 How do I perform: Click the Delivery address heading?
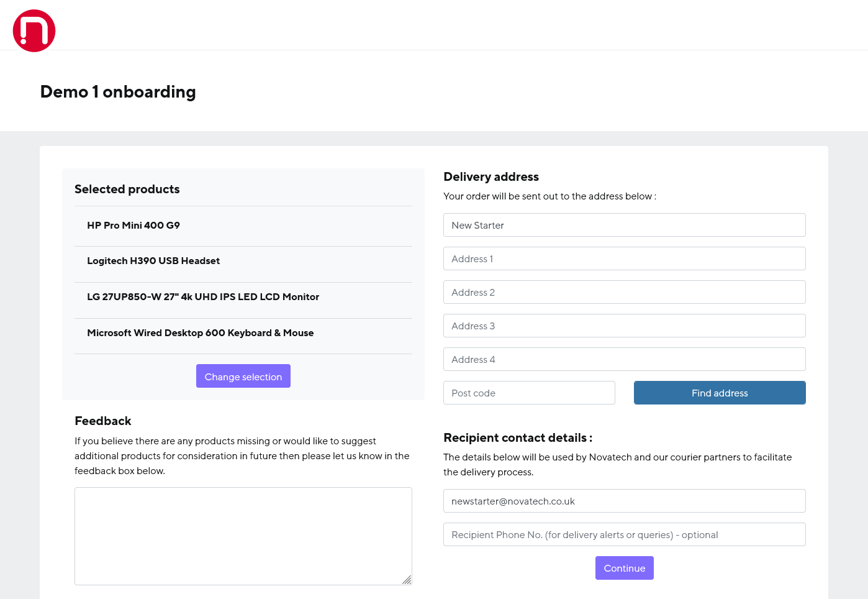pyautogui.click(x=491, y=177)
